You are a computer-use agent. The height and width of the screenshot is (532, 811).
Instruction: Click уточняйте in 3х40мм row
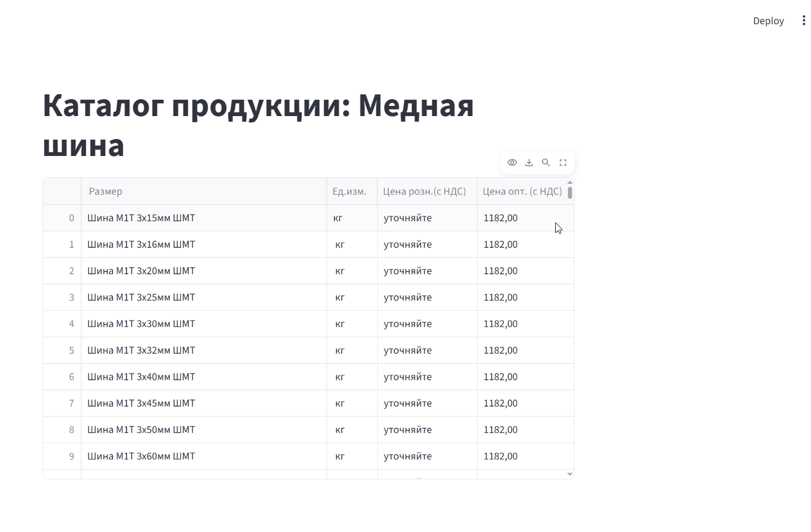coord(427,377)
